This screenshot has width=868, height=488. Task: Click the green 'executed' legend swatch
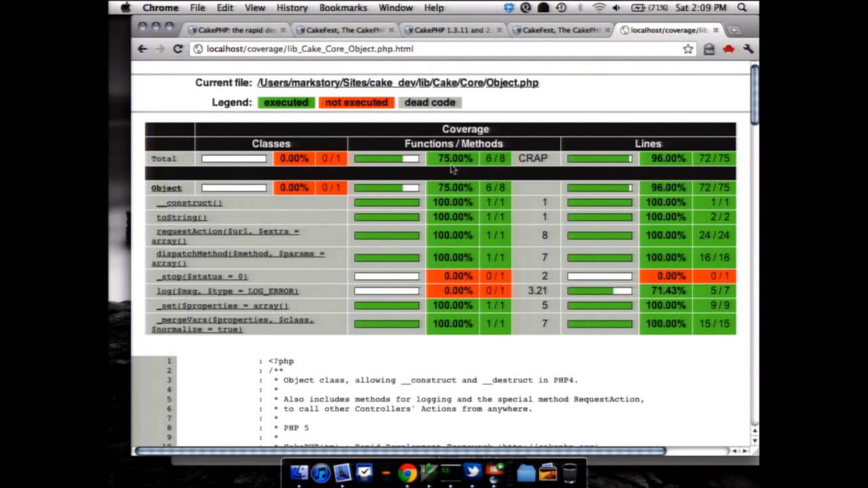click(285, 102)
